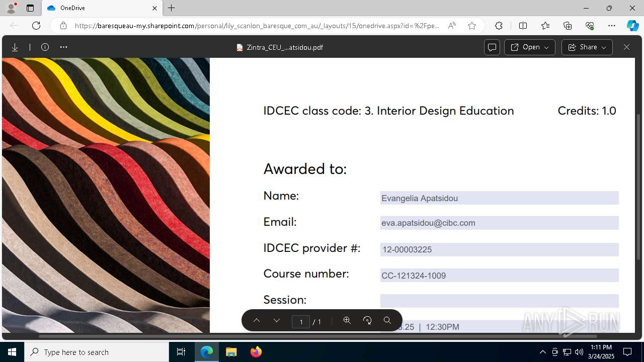Toggle Read aloud in address bar
This screenshot has width=644, height=362.
point(452,26)
